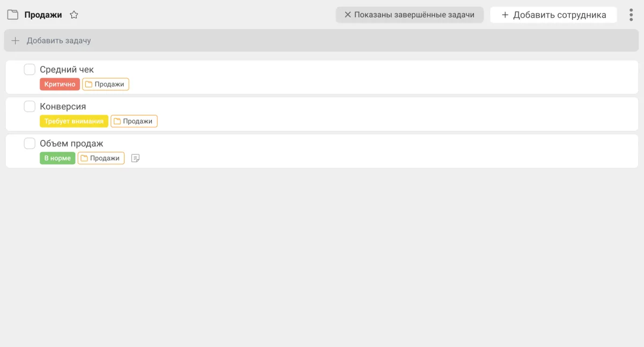Click the green В норме tag
This screenshot has height=347, width=644.
click(x=57, y=158)
